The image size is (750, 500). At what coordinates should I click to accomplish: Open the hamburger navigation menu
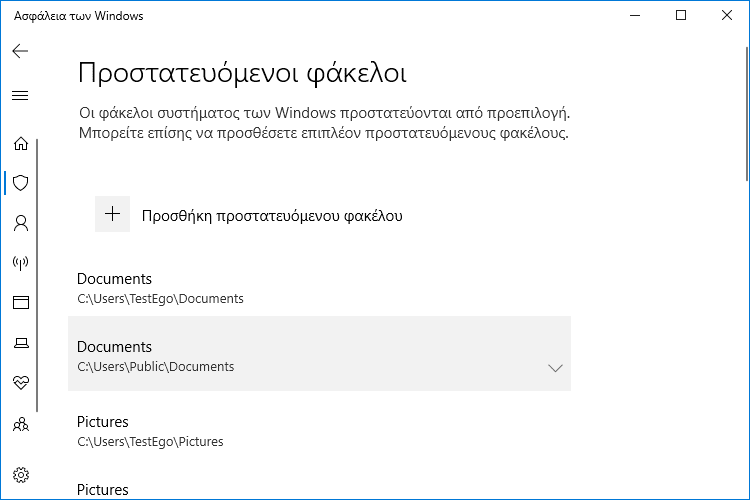click(x=20, y=96)
